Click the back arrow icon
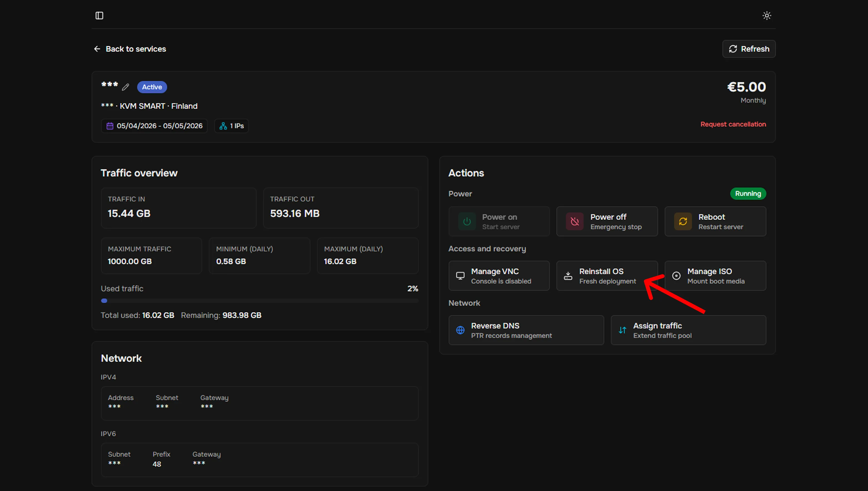Screen dimensions: 868x491 coord(97,49)
